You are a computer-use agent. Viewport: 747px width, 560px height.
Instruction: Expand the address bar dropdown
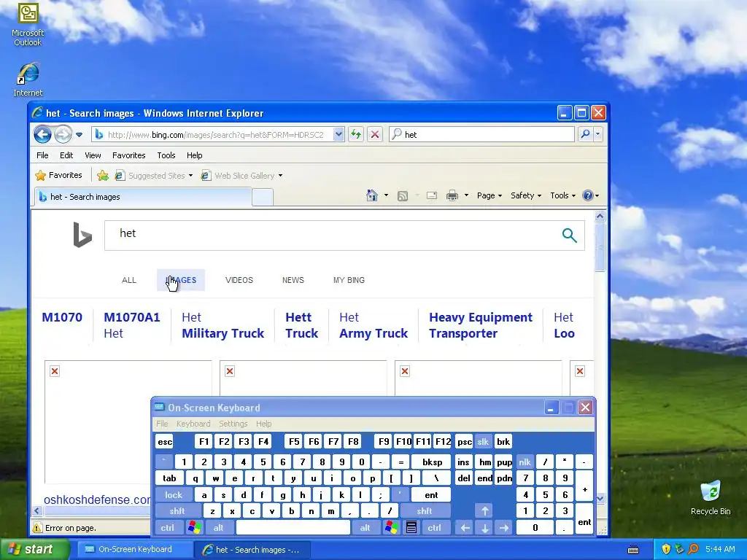click(x=338, y=135)
